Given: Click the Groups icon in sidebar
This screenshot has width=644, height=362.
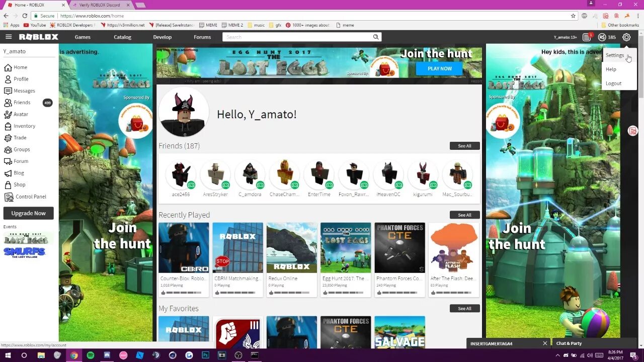Looking at the screenshot, I should coord(8,149).
